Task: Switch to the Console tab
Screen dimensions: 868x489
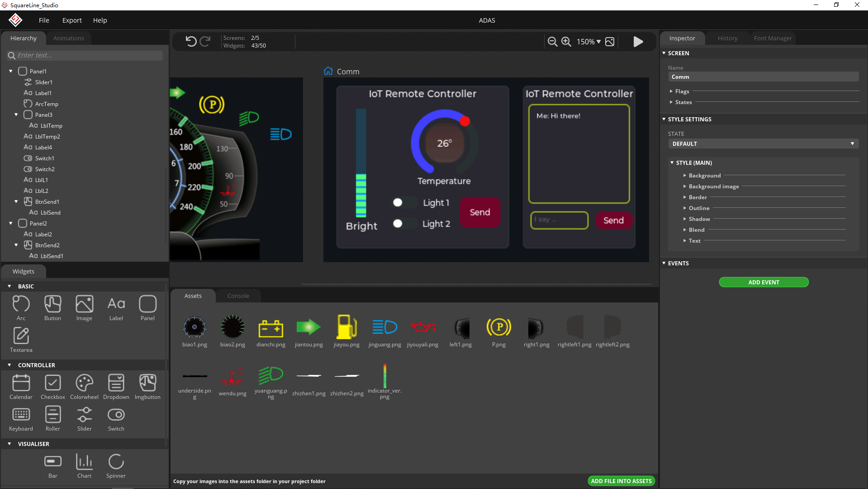Action: (238, 296)
